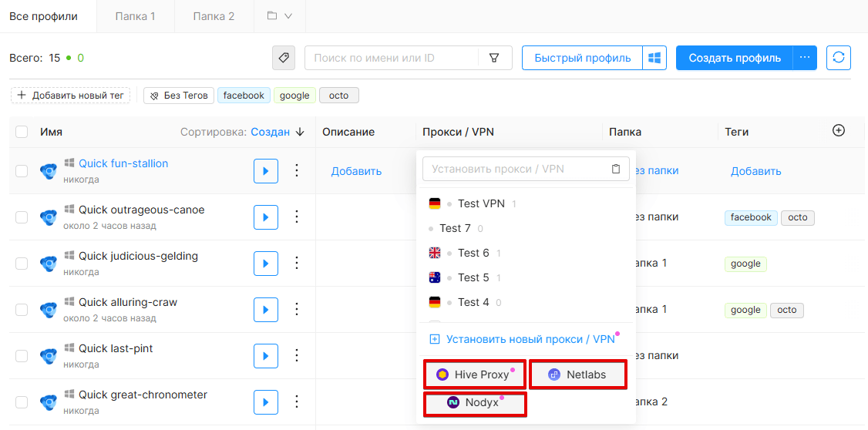Image resolution: width=868 pixels, height=430 pixels.
Task: Filter by facebook tag chip
Action: 244,96
